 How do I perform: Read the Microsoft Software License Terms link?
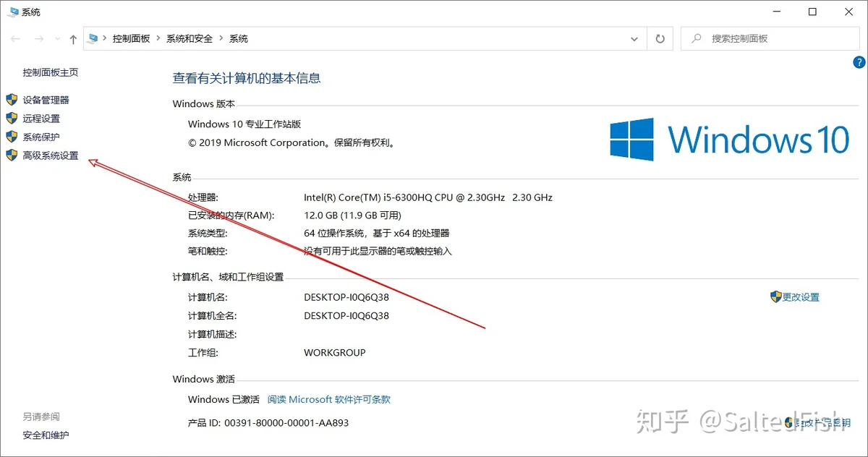coord(329,399)
